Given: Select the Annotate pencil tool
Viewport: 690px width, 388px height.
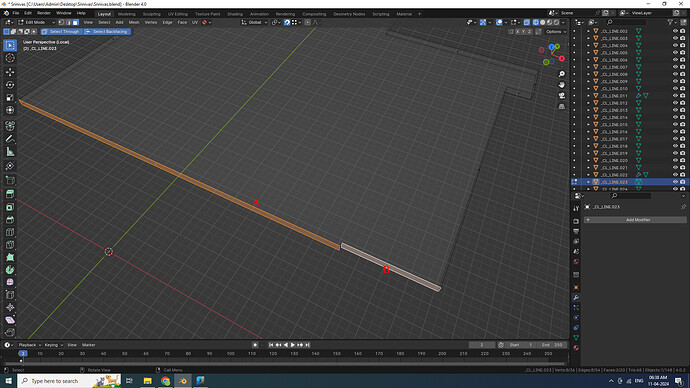Looking at the screenshot, I should tap(10, 139).
